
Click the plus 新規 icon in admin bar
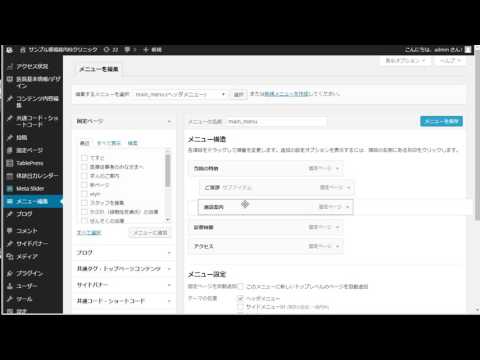tap(146, 50)
